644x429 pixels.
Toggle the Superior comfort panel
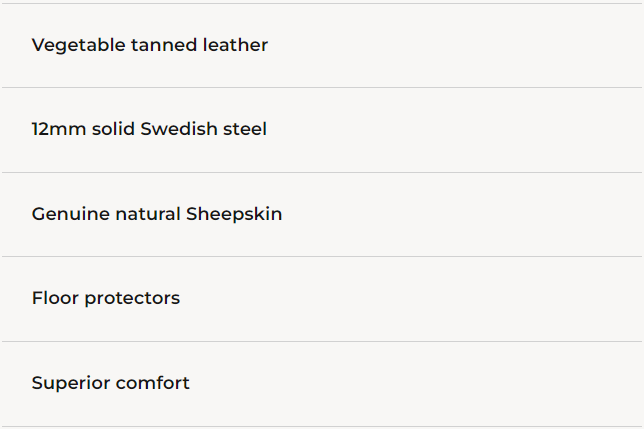(x=110, y=383)
